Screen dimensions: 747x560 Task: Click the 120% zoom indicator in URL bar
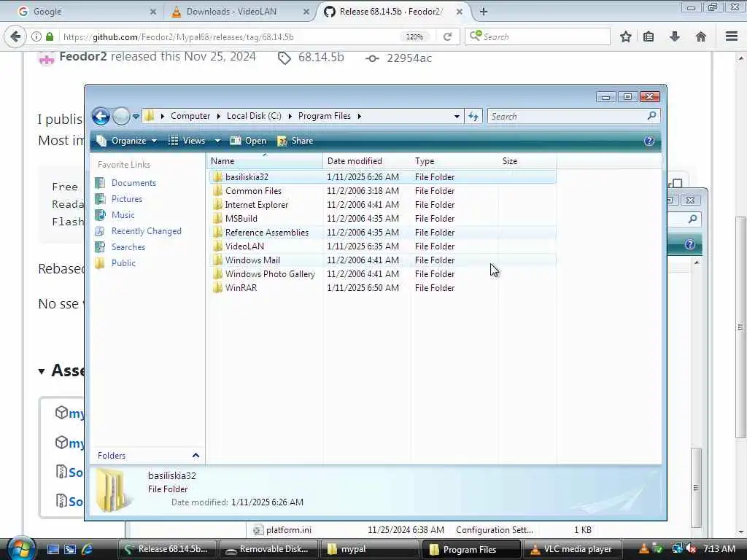pyautogui.click(x=414, y=36)
